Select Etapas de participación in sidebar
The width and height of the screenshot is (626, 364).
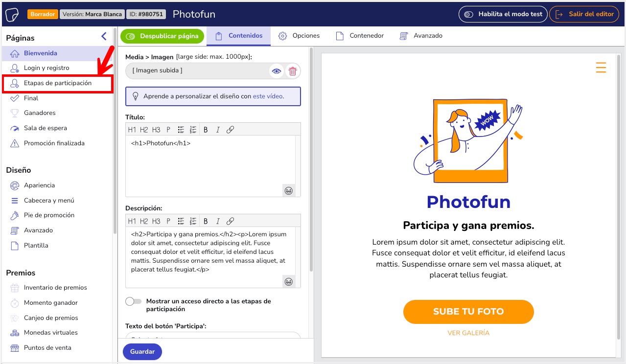pos(57,83)
